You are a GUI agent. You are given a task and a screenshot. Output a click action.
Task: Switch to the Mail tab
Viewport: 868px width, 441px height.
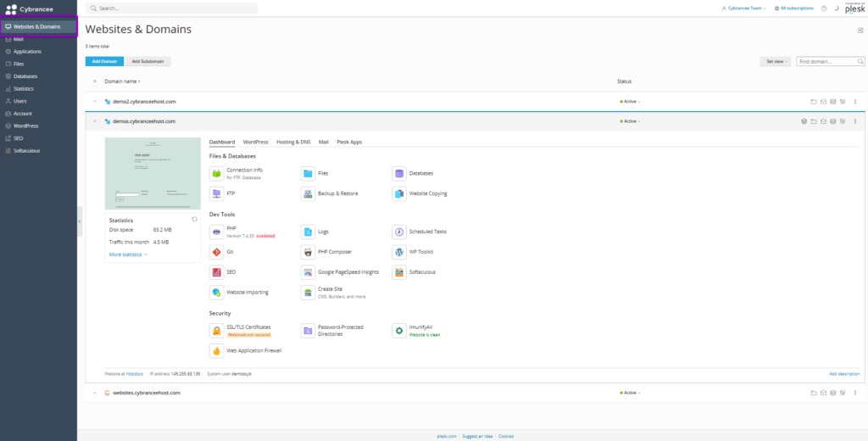[x=324, y=142]
